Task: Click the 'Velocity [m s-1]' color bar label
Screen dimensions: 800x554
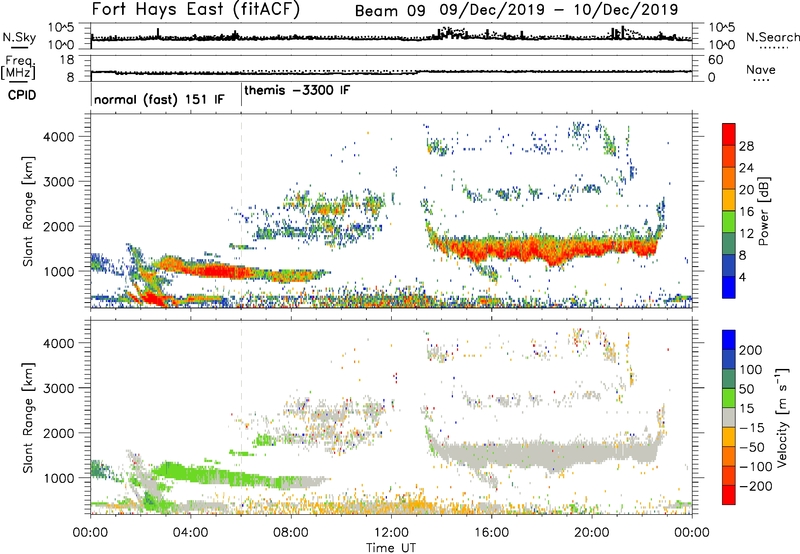Action: point(782,417)
